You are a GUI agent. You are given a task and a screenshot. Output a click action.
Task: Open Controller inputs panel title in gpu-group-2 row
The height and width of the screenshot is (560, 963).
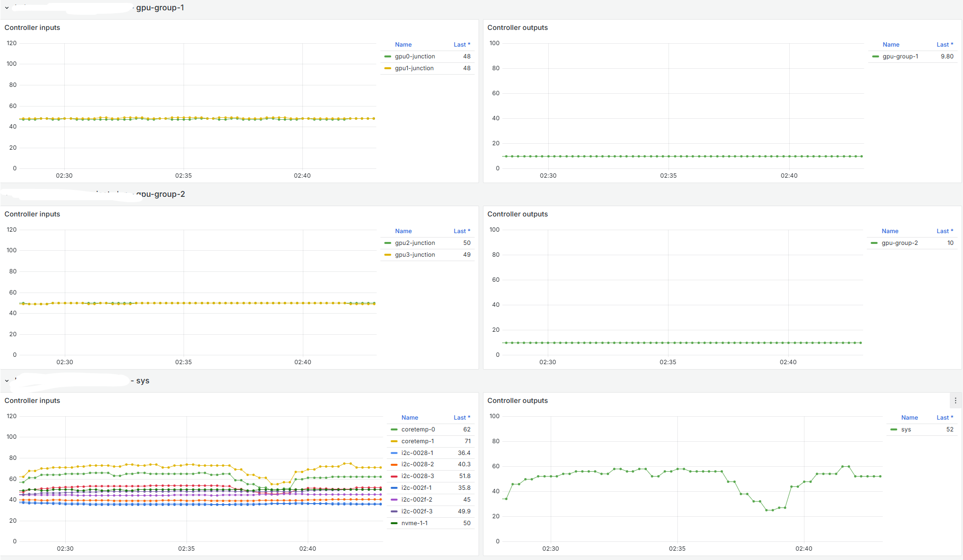[x=32, y=214]
